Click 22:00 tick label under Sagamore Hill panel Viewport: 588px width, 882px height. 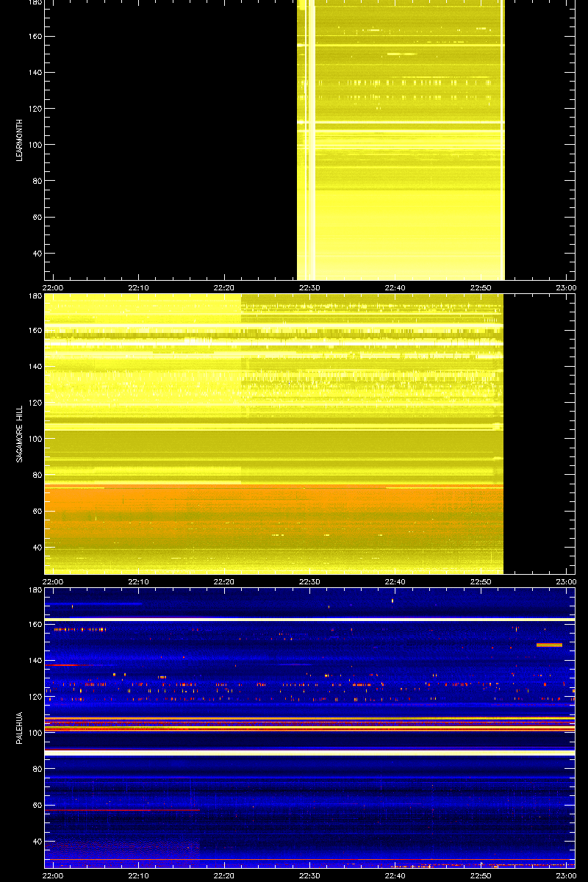pyautogui.click(x=53, y=582)
